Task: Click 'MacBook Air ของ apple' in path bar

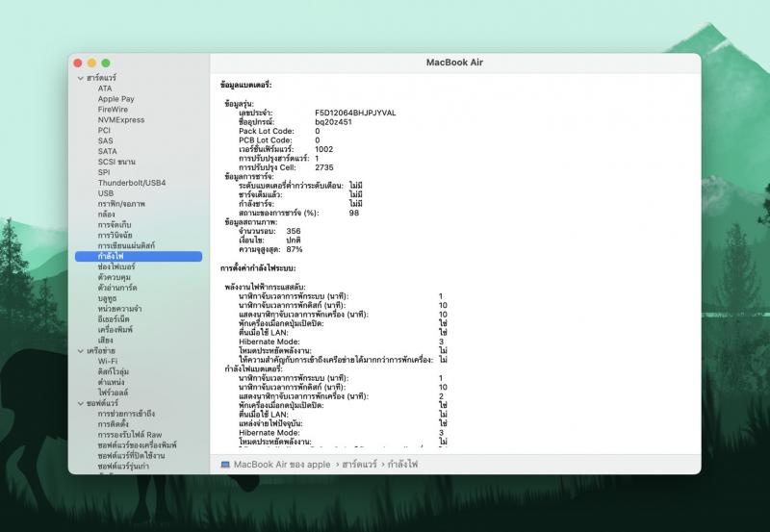Action: (x=279, y=464)
